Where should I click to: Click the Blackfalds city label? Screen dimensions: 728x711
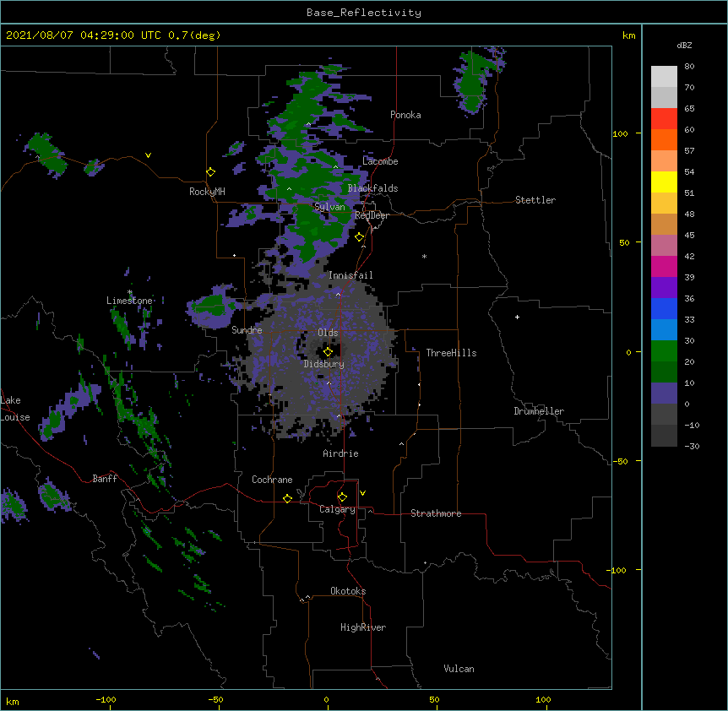coord(372,188)
